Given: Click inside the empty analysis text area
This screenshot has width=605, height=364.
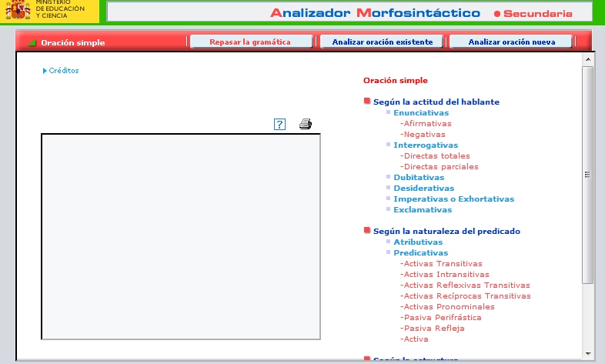Looking at the screenshot, I should [x=181, y=236].
